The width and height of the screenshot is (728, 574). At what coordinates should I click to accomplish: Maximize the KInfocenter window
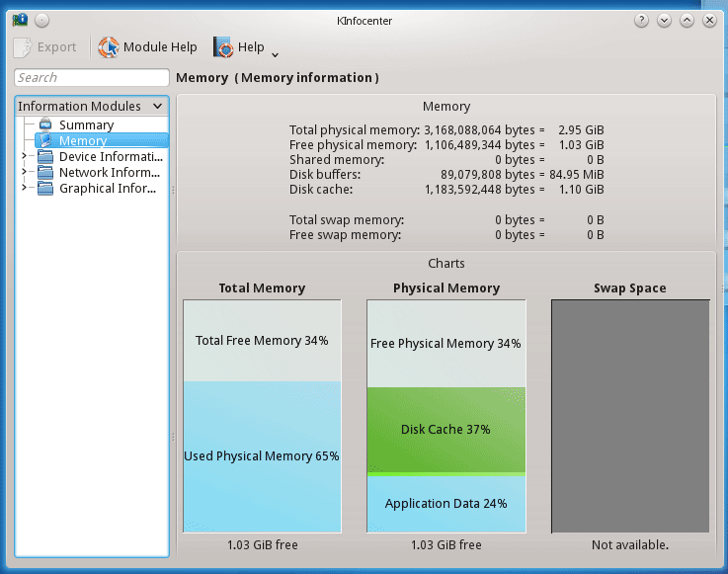coord(687,21)
